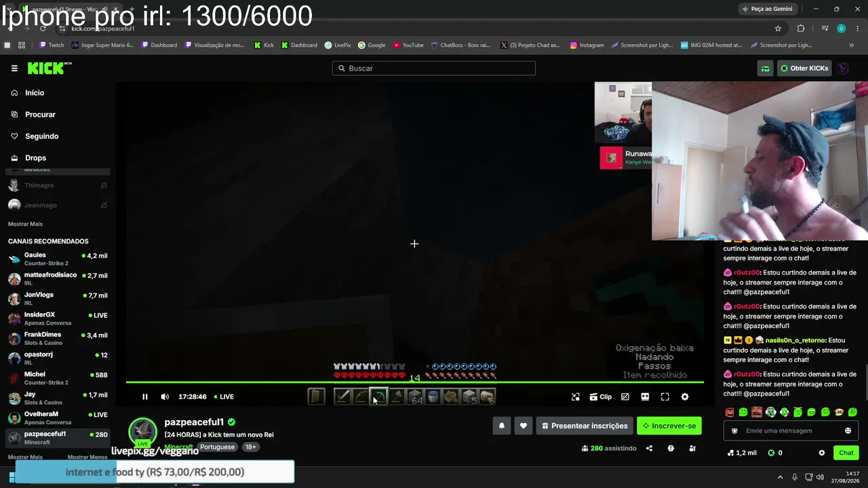Follow the channel with the heart button
The image size is (868, 488).
click(x=523, y=426)
